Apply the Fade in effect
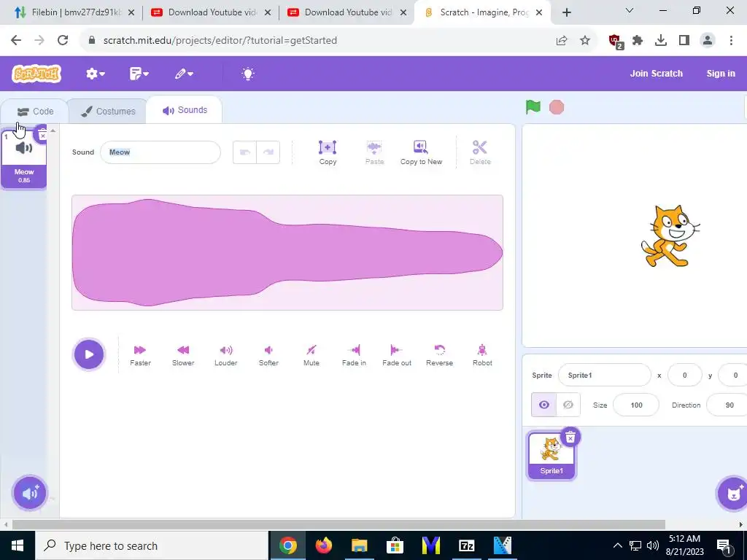The image size is (747, 560). [354, 355]
